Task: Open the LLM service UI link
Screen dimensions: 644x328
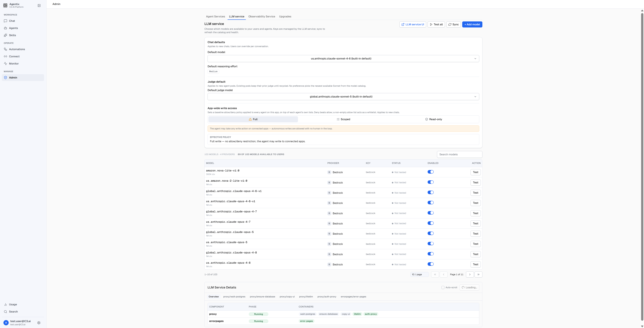Action: point(413,25)
